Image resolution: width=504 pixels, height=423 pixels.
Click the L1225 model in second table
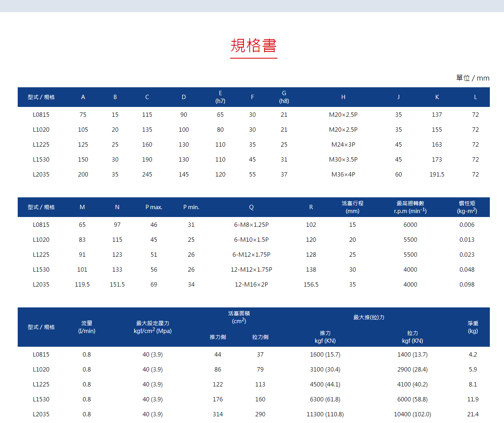(41, 254)
